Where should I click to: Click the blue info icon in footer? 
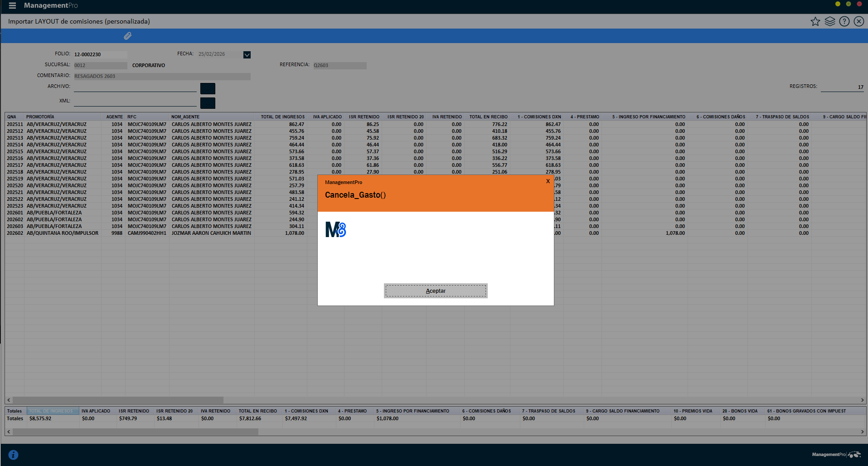coord(13,455)
